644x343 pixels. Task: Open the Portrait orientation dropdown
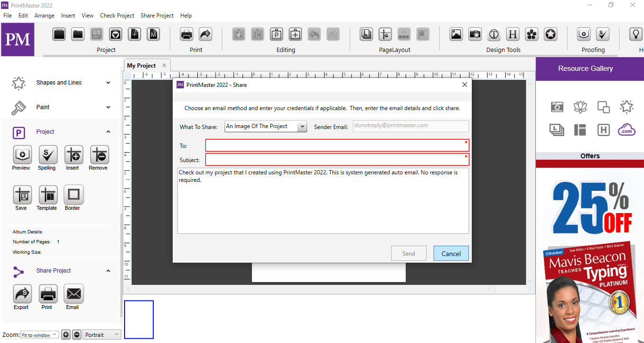[x=102, y=334]
